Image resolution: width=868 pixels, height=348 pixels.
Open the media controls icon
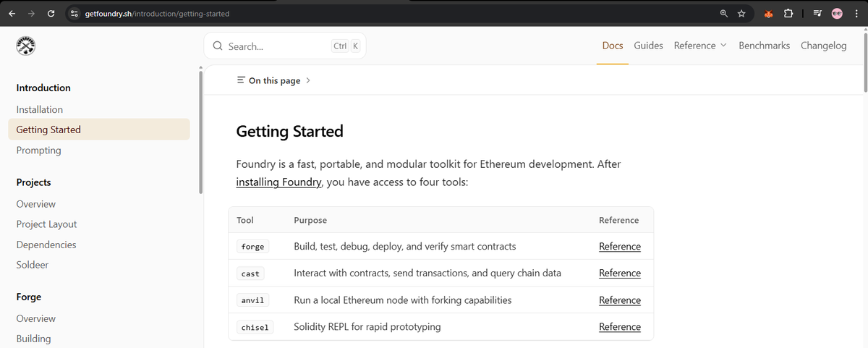817,14
